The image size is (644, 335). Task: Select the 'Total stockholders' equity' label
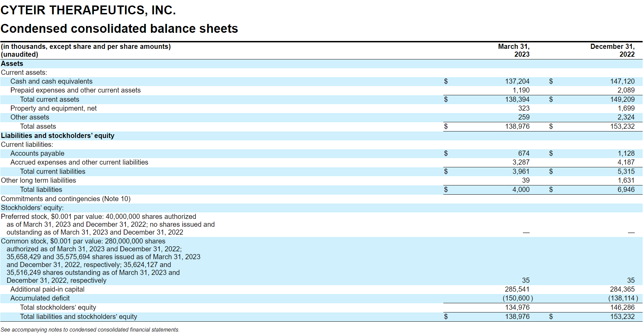(x=58, y=307)
